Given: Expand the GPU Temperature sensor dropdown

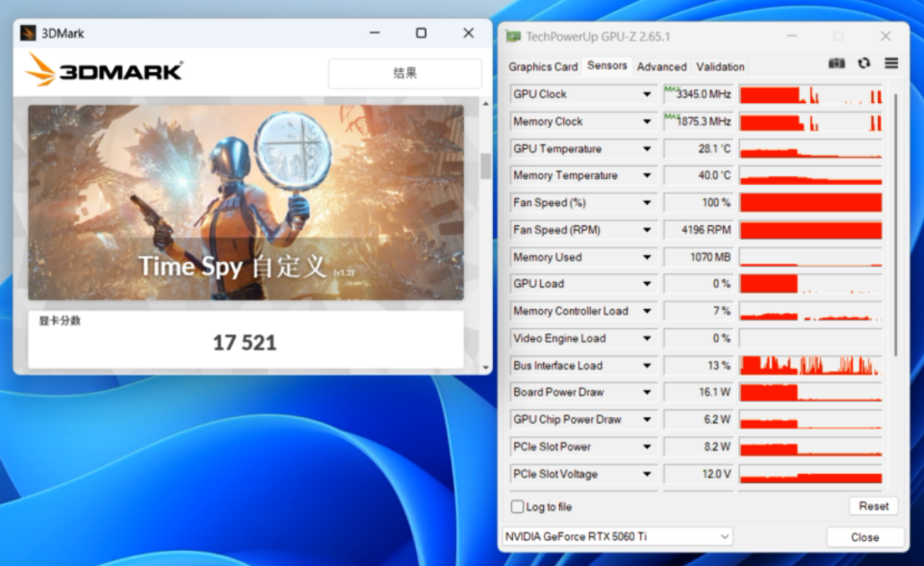Looking at the screenshot, I should pos(647,148).
